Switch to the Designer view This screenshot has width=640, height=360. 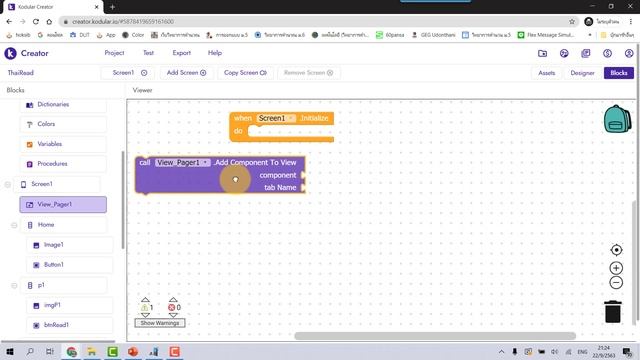[582, 73]
